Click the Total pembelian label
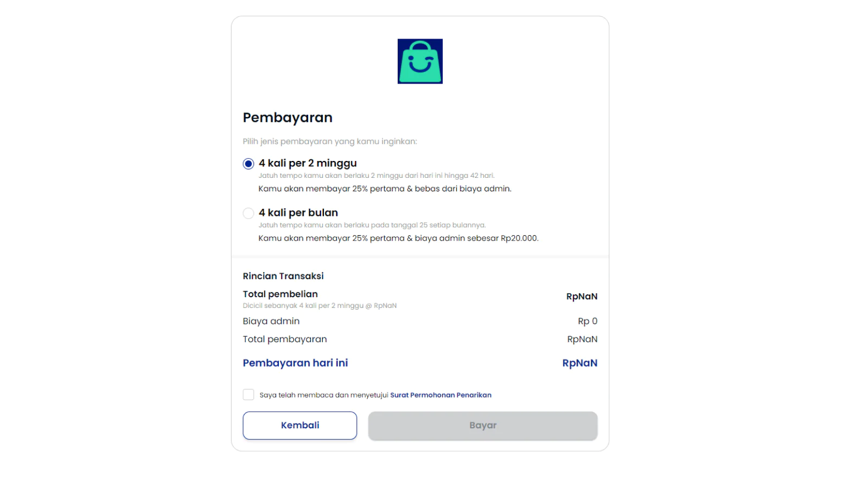 point(280,294)
